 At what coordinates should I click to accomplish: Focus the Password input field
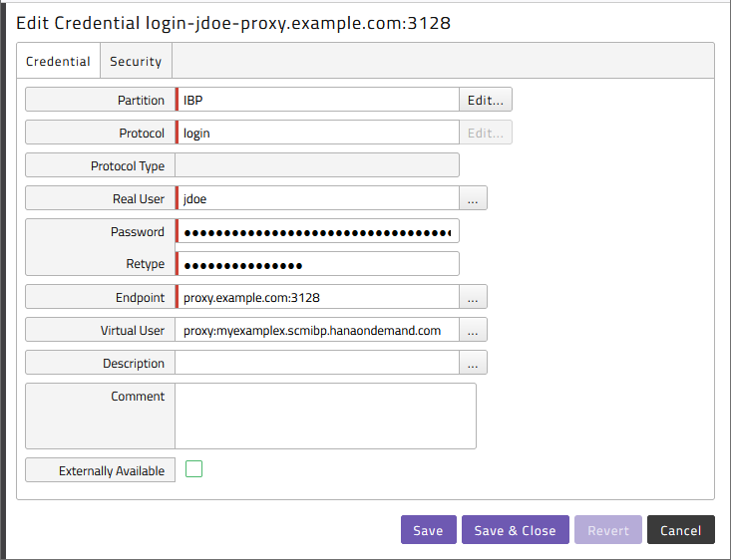(317, 231)
